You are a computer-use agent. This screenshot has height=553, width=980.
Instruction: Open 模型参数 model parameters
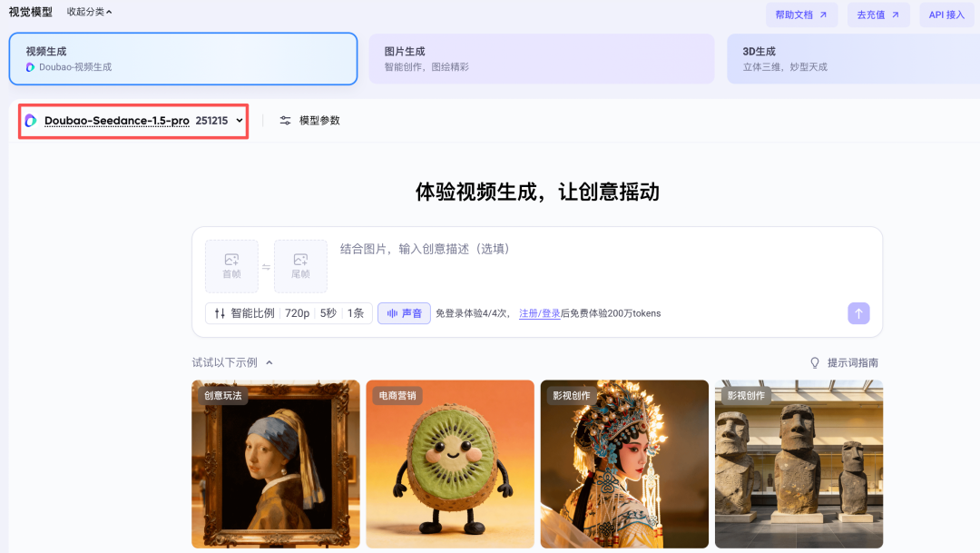310,121
